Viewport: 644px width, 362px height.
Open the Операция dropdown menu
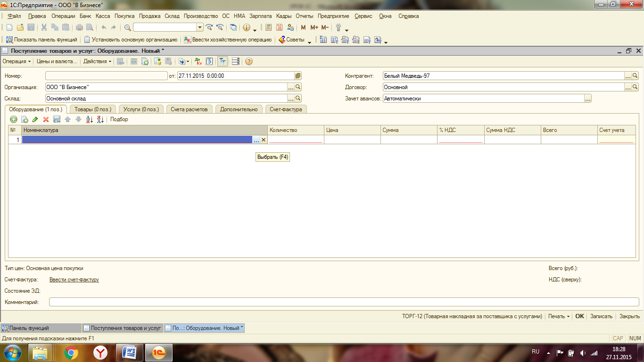point(17,61)
